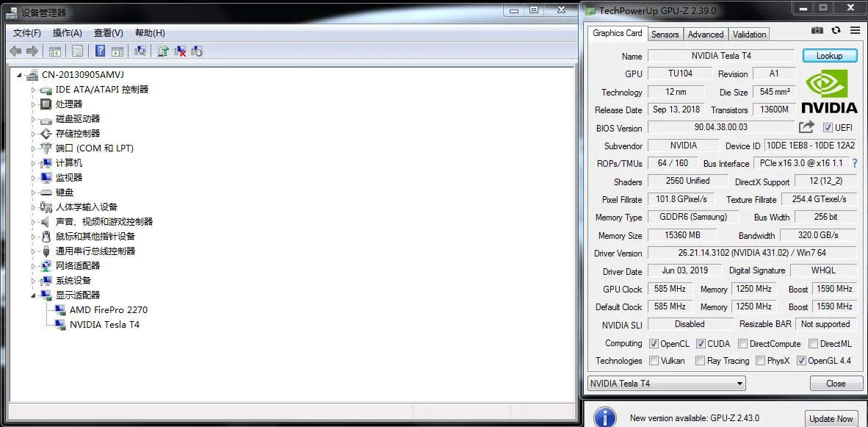Click the 键盘 keyboard device icon
The width and height of the screenshot is (868, 427).
coord(46,192)
